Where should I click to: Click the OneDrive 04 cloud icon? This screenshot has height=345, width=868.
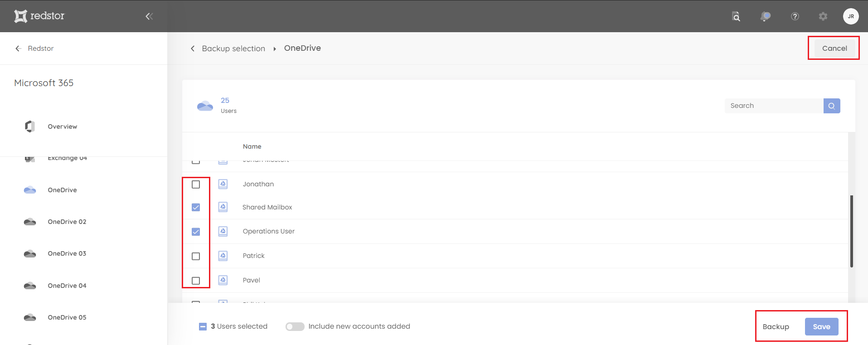[30, 286]
